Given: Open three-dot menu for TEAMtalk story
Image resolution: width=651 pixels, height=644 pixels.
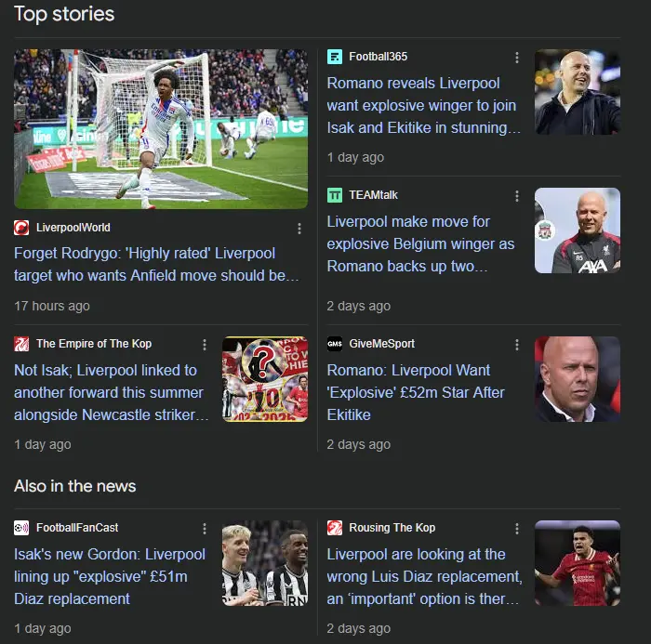Looking at the screenshot, I should [517, 196].
